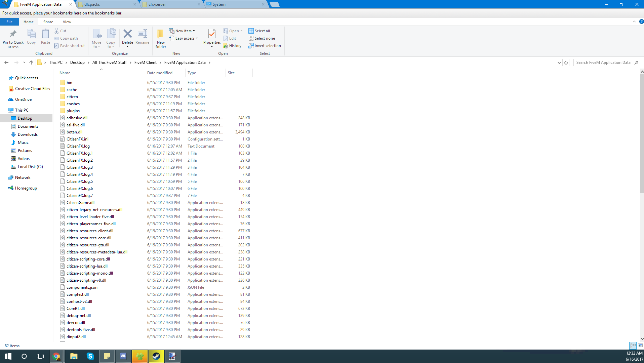Click the Paste icon in the ribbon
Viewport: 644px width, 363px height.
tap(45, 34)
